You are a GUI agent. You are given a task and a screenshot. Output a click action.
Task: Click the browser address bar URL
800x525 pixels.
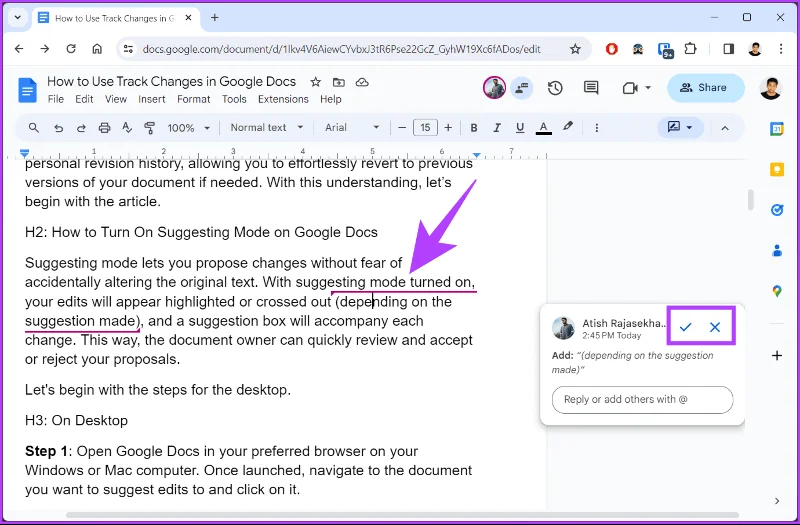(x=341, y=49)
